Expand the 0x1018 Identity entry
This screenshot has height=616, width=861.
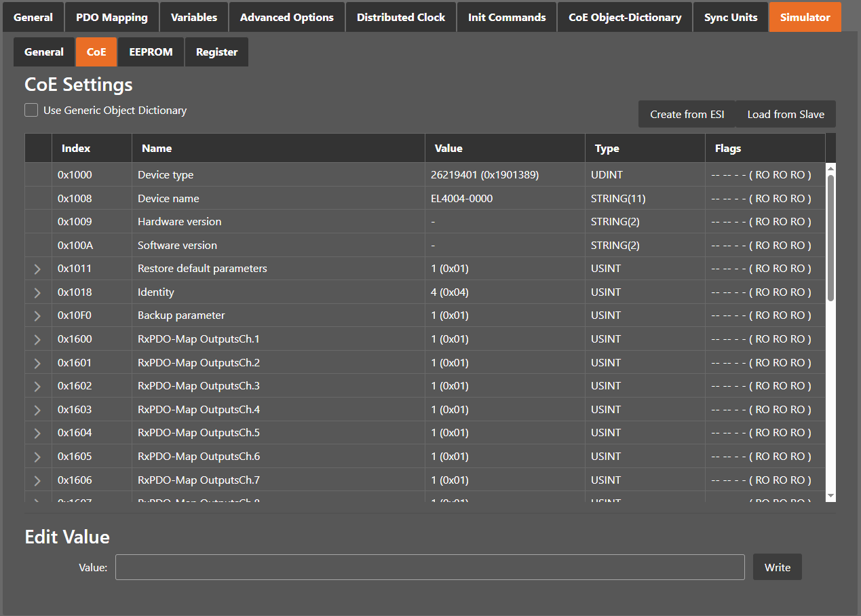[x=37, y=292]
